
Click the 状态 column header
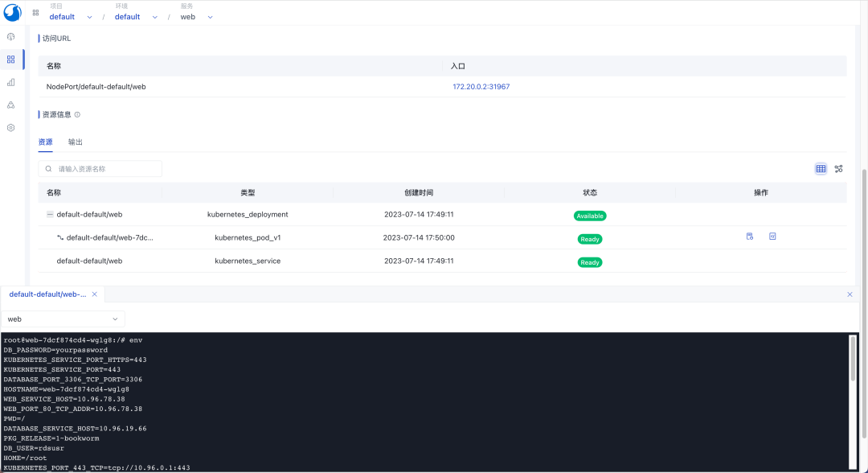tap(590, 193)
